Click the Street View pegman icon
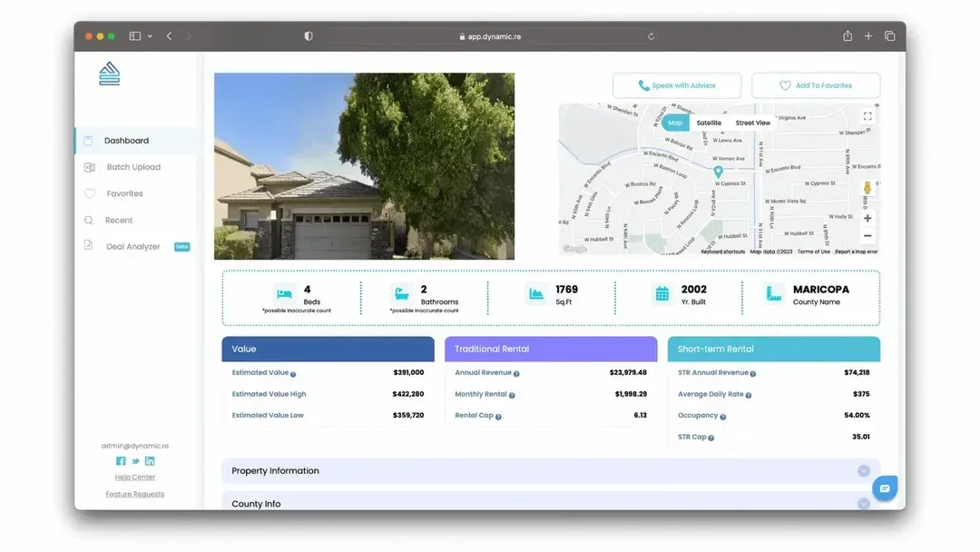 pyautogui.click(x=867, y=188)
